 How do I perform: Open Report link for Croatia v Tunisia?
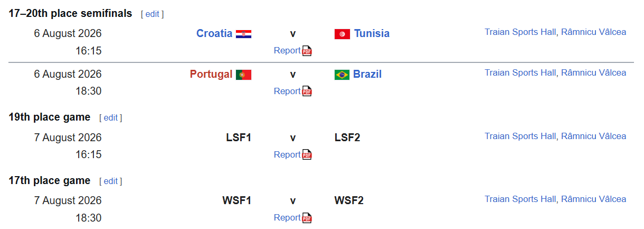287,51
